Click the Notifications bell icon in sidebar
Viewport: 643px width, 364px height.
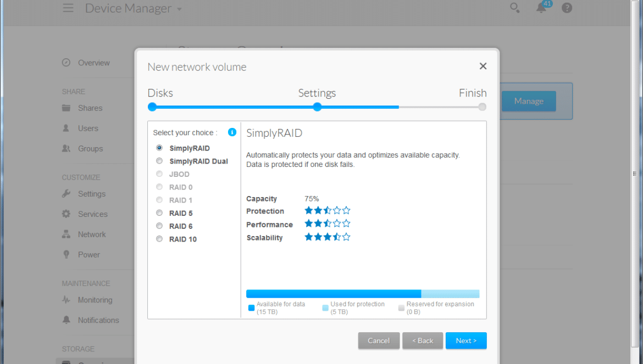tap(66, 320)
